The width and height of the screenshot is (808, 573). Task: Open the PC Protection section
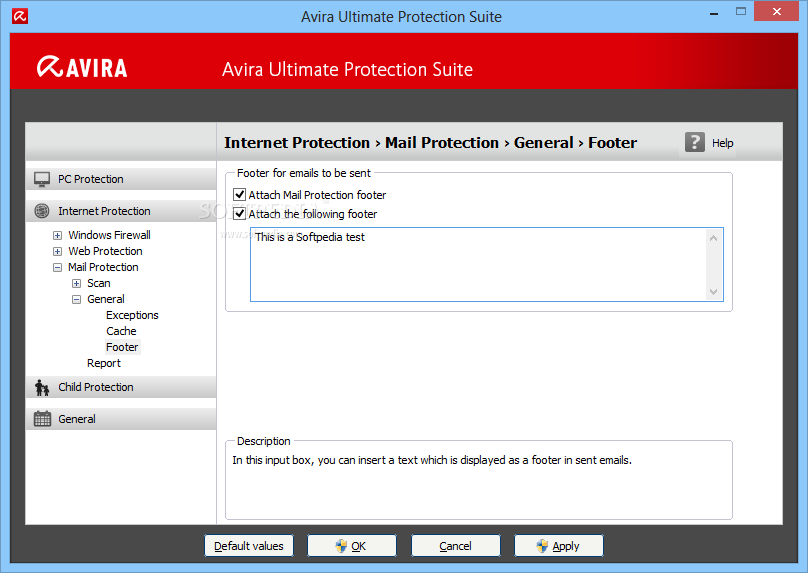coord(121,179)
